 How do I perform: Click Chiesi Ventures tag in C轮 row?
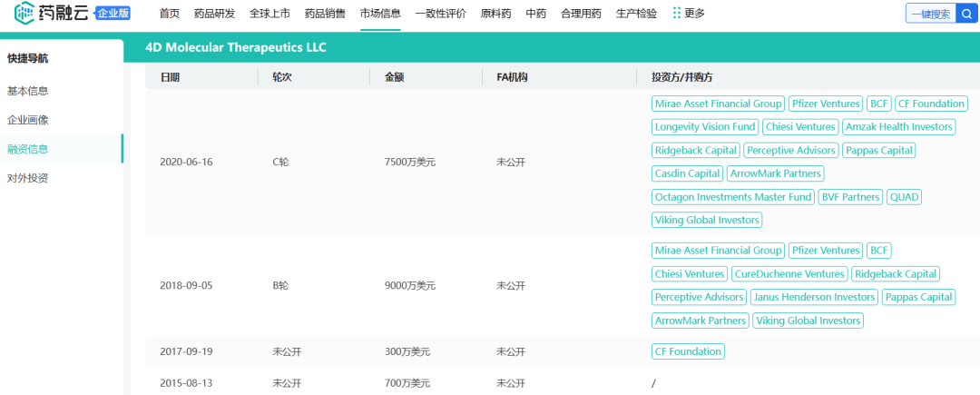tap(800, 127)
